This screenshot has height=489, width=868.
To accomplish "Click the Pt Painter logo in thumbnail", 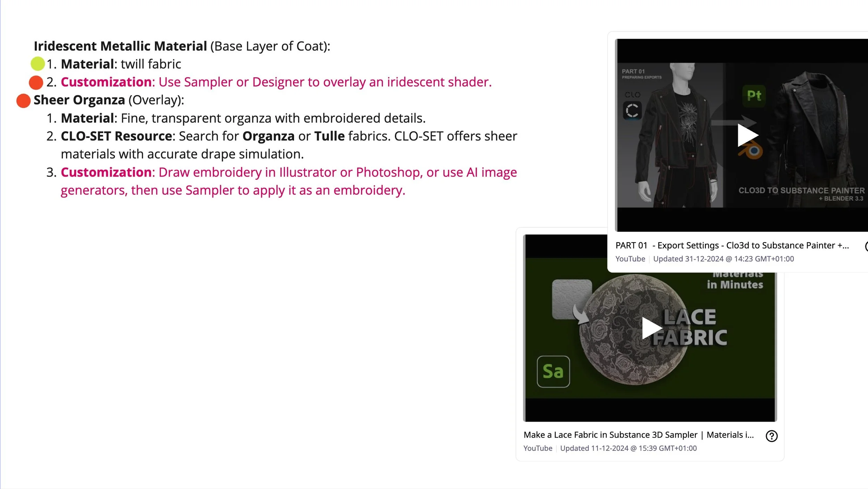I will point(754,95).
